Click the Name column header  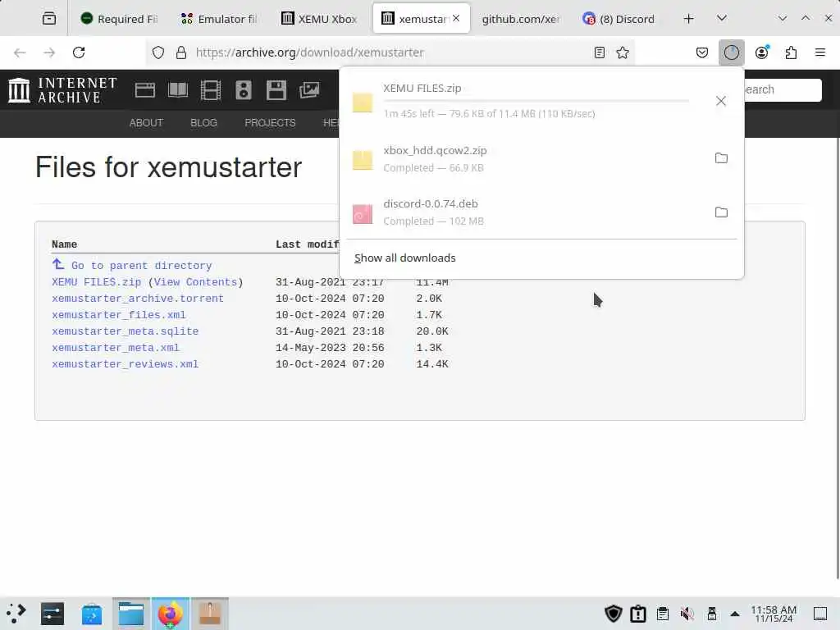pyautogui.click(x=64, y=244)
